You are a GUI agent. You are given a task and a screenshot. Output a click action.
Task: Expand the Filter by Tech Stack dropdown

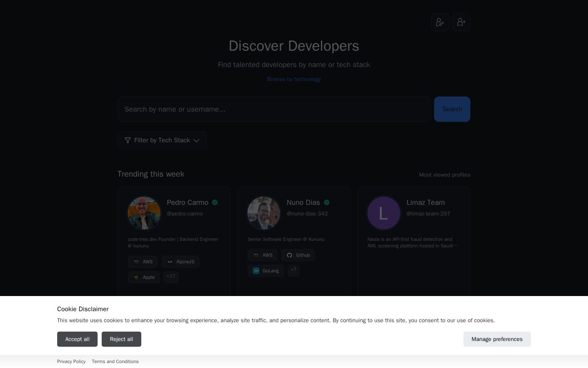[162, 140]
